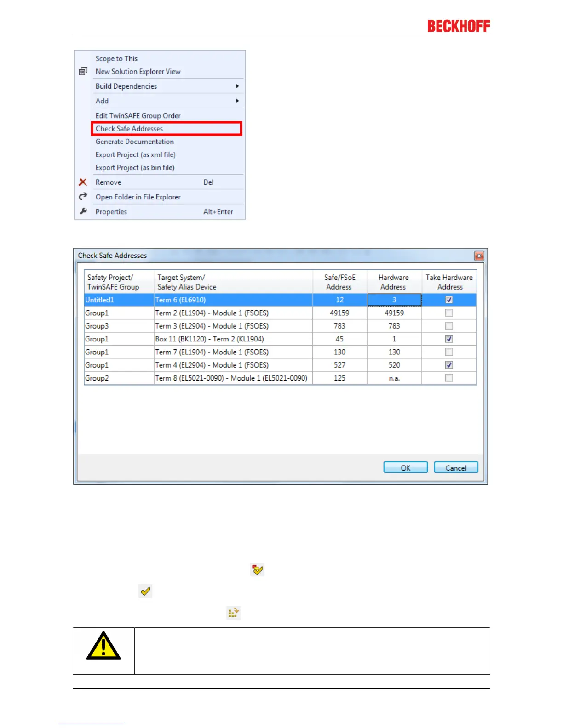Screen dimensions: 563x728
Task: Click the Safe/FSoE Address column header
Action: tap(340, 282)
